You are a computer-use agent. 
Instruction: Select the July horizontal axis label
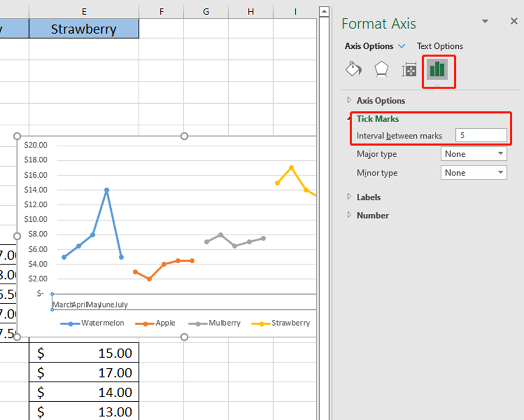(121, 305)
